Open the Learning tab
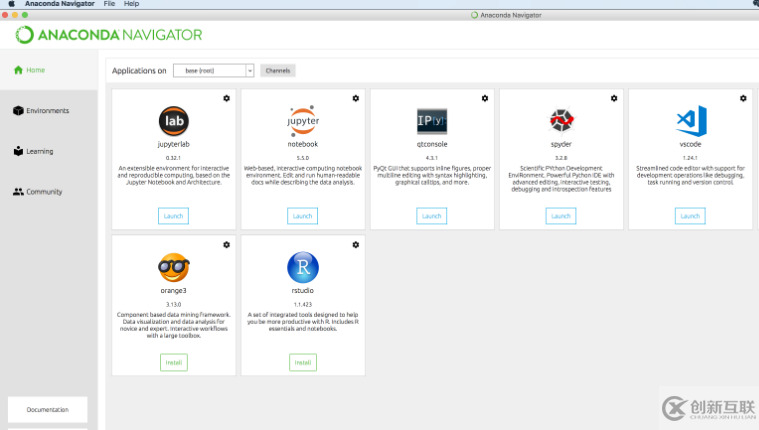Image resolution: width=759 pixels, height=430 pixels. [x=48, y=151]
